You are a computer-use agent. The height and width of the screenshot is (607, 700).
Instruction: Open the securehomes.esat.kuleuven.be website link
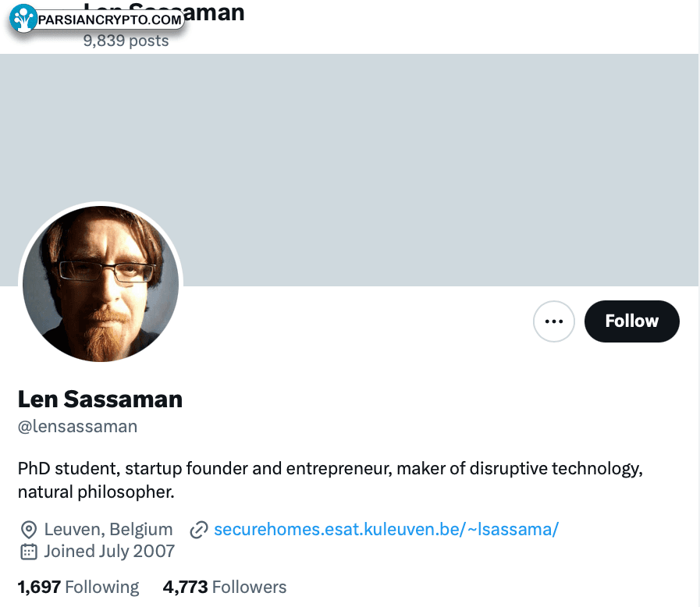[386, 530]
